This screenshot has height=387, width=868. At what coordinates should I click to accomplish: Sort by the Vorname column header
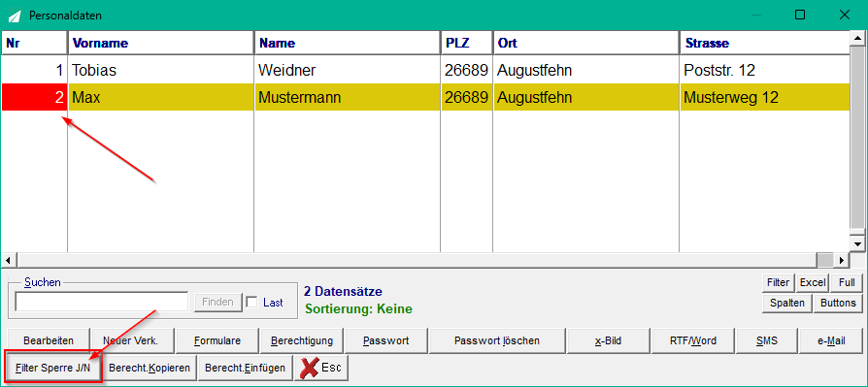[161, 43]
